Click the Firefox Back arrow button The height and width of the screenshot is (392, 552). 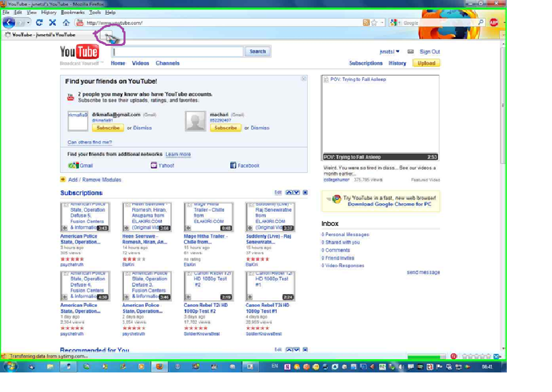pos(9,22)
